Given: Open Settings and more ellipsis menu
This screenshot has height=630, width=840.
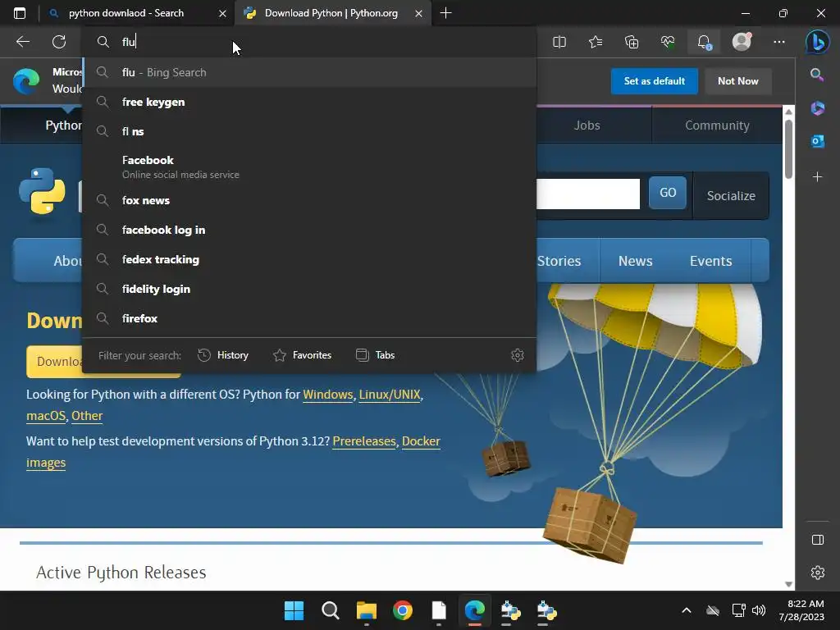Looking at the screenshot, I should 779,42.
